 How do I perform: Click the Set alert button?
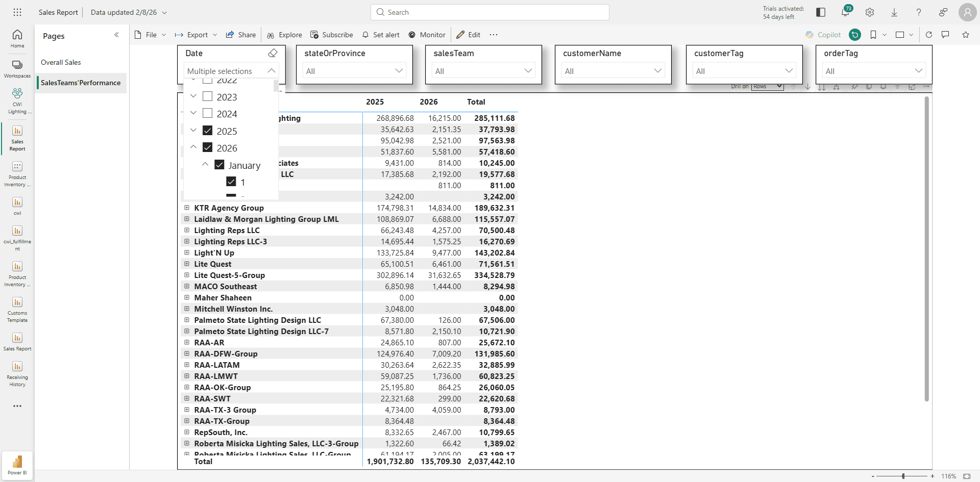[x=381, y=35]
